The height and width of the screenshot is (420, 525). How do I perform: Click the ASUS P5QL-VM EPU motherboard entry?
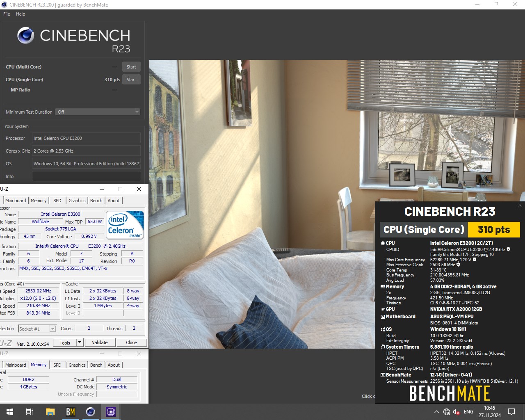[x=452, y=317]
